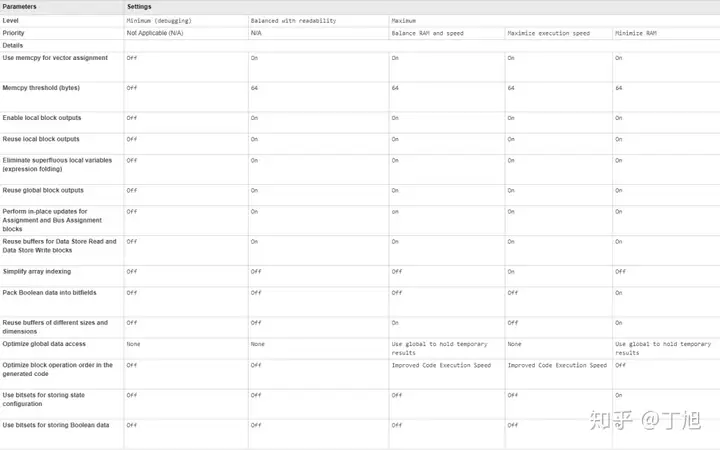Select Use bitsets for storing Boolean data label
The image size is (720, 450).
56,425
